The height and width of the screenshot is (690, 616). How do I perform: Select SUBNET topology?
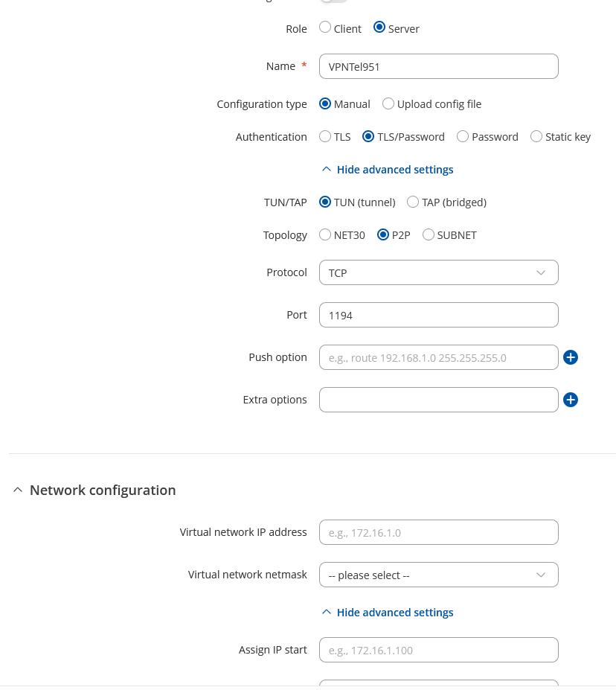coord(428,234)
